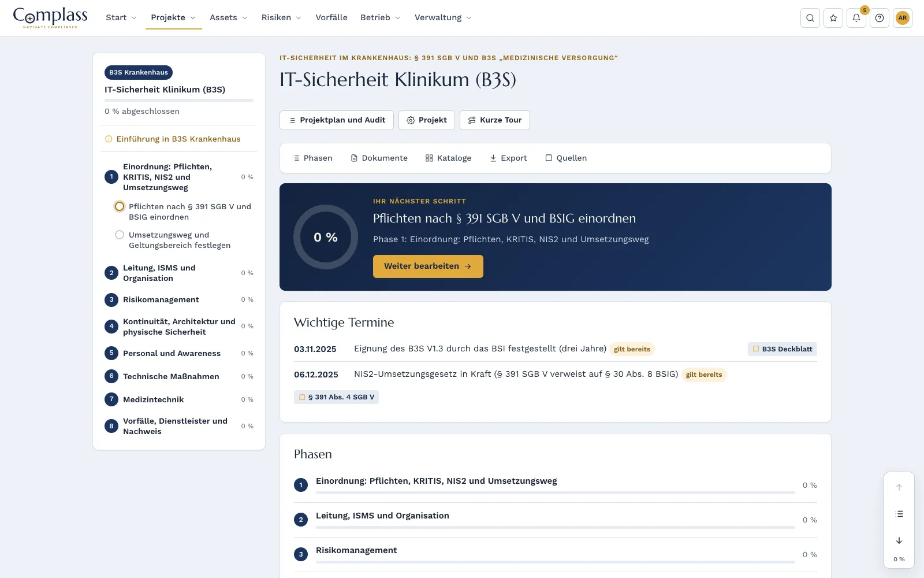Click info icon beside Einführung in B3S Krankenhaus
The image size is (924, 578).
tap(109, 139)
